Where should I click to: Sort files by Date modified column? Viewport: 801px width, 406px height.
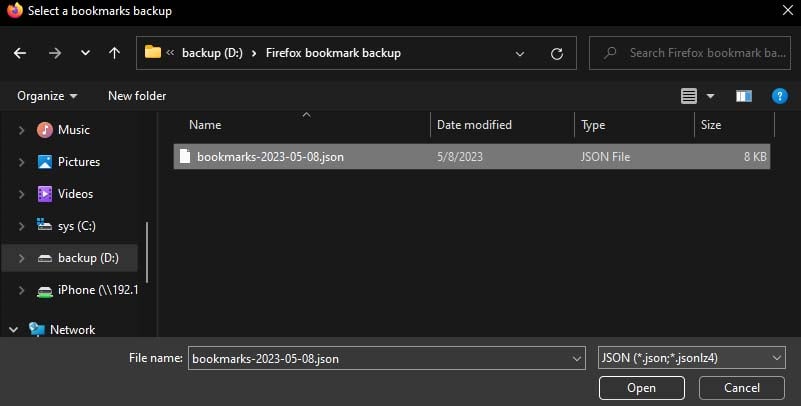coord(475,125)
